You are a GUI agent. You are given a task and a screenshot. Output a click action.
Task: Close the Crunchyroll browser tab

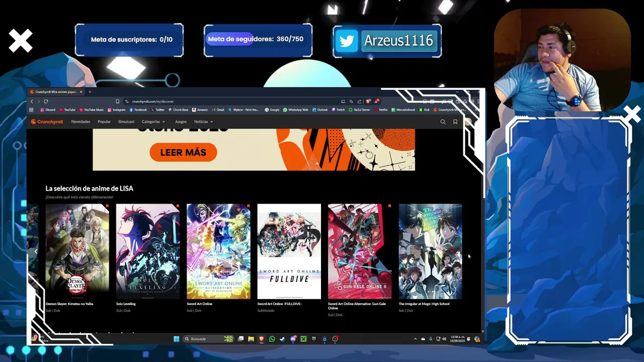coord(81,92)
